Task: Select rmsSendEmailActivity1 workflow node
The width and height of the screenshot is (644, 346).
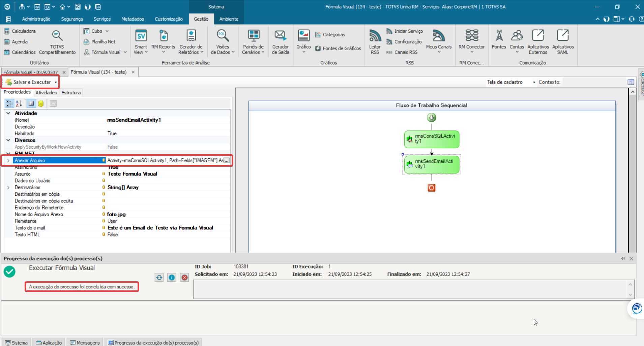Action: [x=432, y=164]
